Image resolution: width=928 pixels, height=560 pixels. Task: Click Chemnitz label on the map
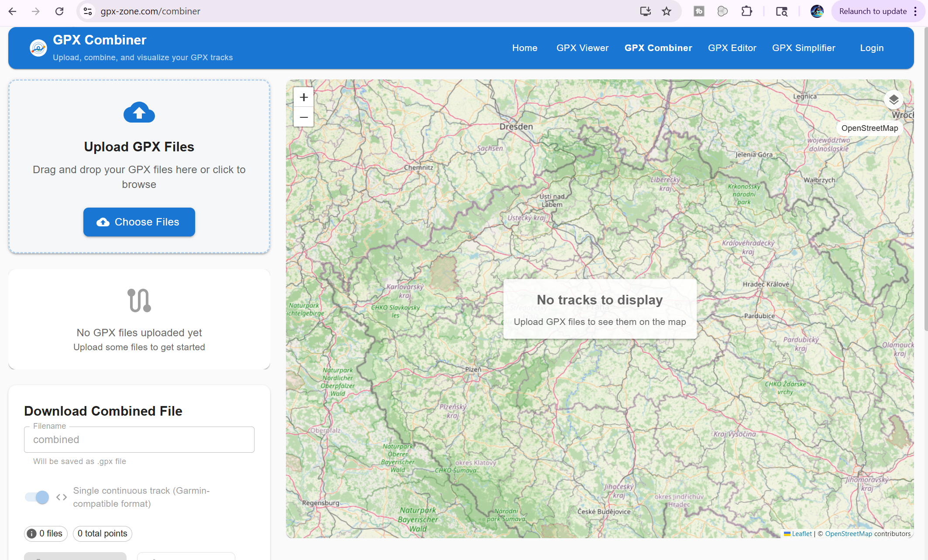tap(419, 167)
